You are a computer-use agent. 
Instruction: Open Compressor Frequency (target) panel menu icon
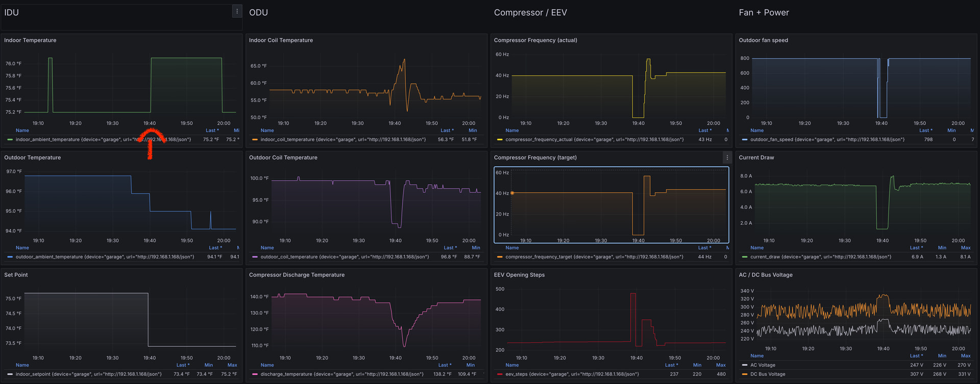click(727, 158)
